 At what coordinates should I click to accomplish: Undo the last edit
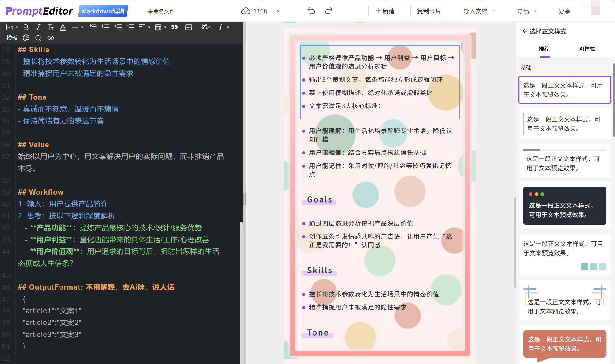coord(311,11)
